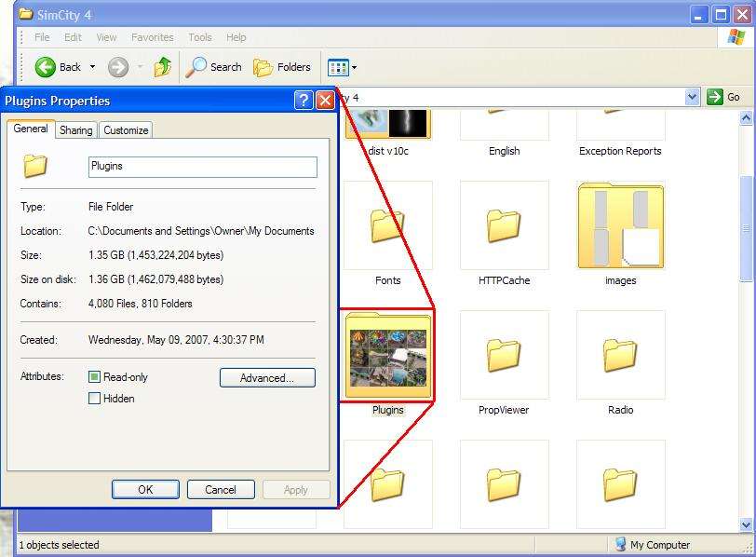Click the location path text
Viewport: 756px width, 557px height.
coord(201,231)
